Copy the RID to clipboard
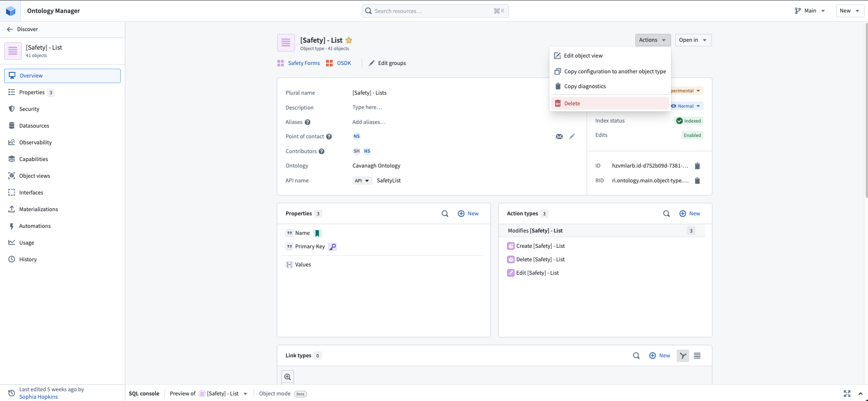This screenshot has width=868, height=401. pos(697,181)
